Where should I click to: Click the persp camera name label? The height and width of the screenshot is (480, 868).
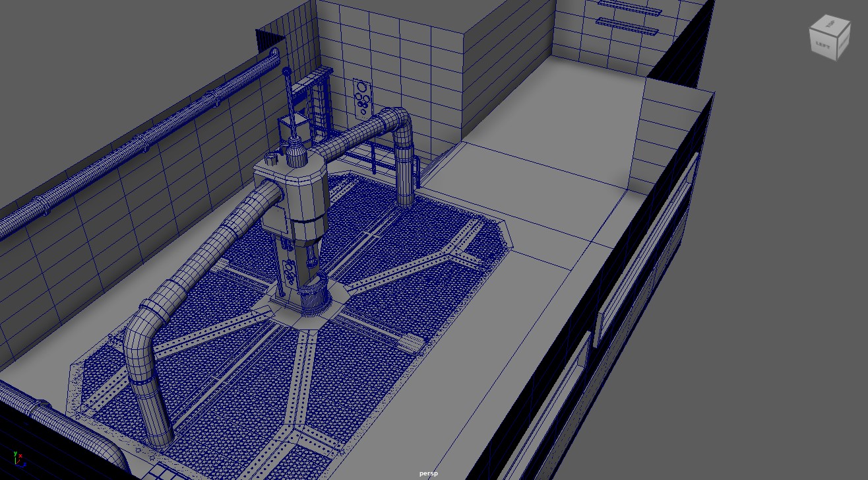click(x=428, y=473)
